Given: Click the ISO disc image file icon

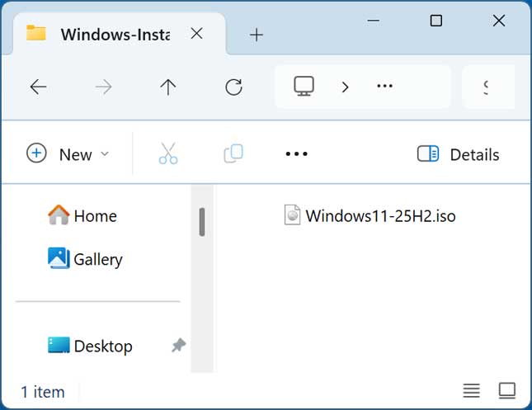Looking at the screenshot, I should [x=292, y=214].
